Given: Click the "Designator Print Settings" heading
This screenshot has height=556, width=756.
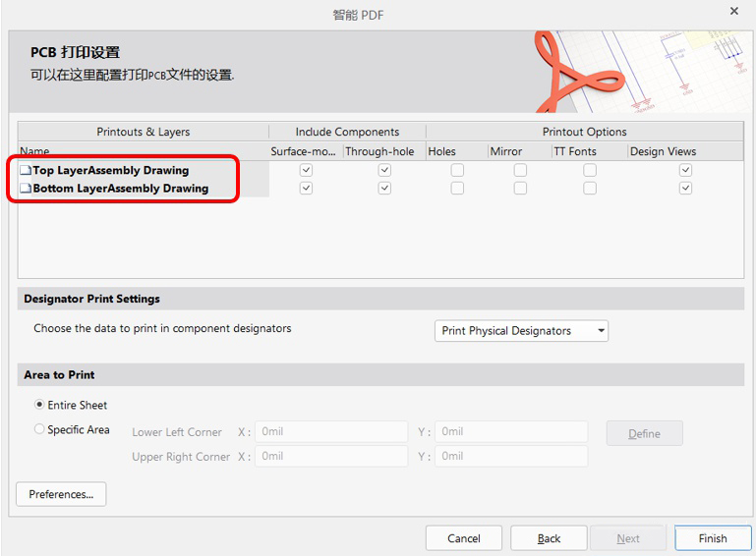Looking at the screenshot, I should (91, 299).
